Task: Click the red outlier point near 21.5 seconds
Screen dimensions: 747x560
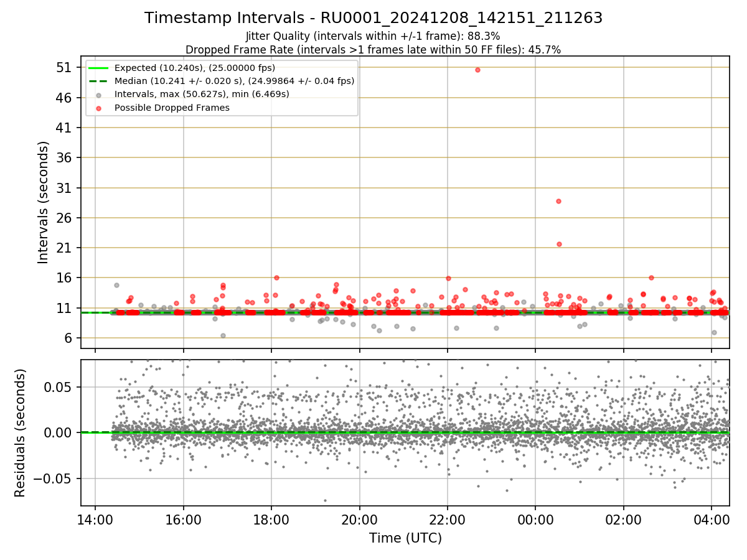Action: coord(559,244)
